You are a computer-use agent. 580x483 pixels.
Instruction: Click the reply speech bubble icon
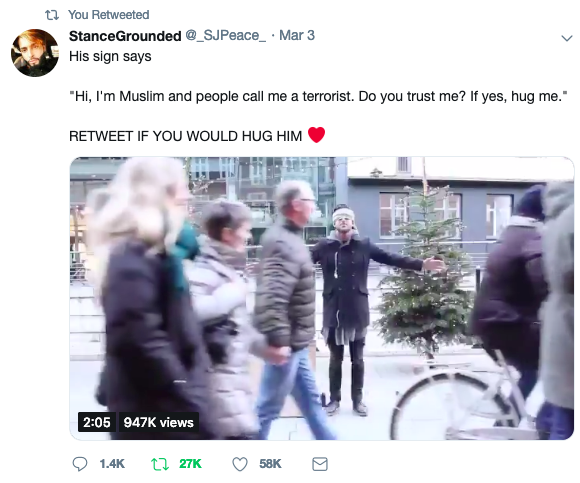coord(80,463)
